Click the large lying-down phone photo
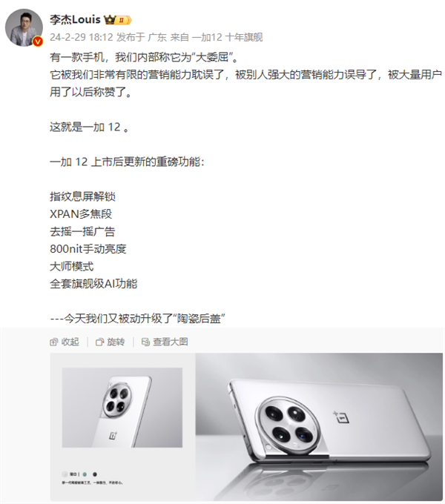This screenshot has height=504, width=445. click(x=319, y=426)
